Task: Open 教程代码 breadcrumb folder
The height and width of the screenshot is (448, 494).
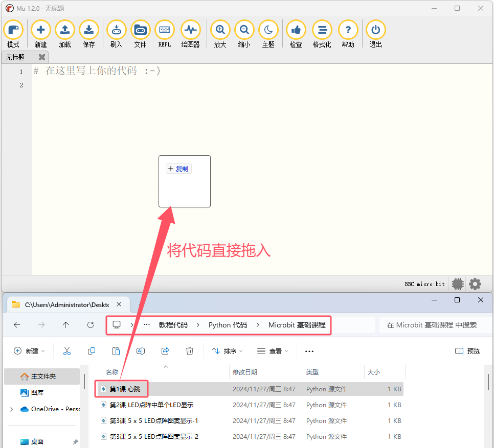Action: click(173, 325)
